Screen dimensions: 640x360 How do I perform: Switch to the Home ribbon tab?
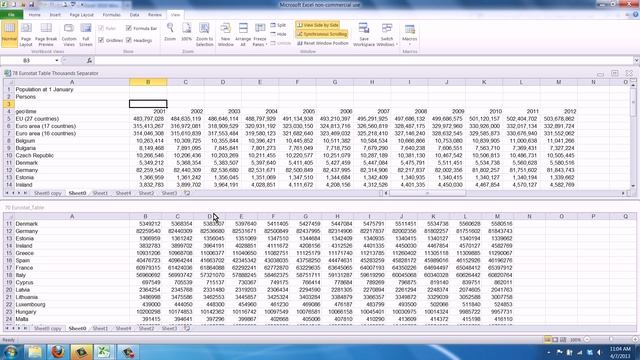pos(34,15)
